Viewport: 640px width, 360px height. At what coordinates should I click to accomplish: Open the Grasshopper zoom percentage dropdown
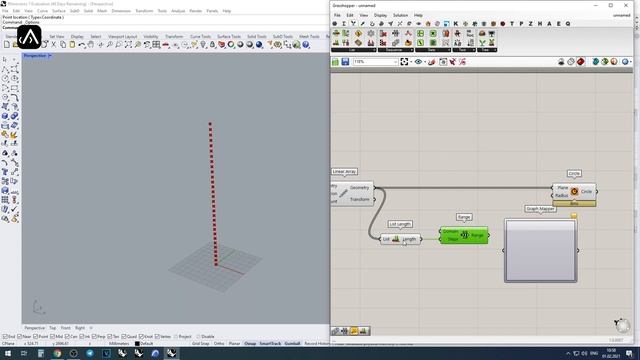click(395, 62)
